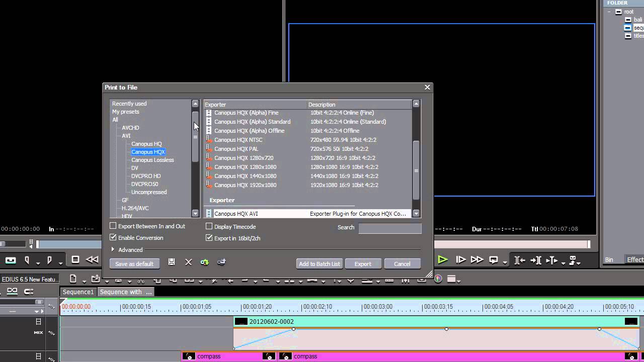Screen dimensions: 644x362
Task: Click the Export button
Action: point(363,264)
